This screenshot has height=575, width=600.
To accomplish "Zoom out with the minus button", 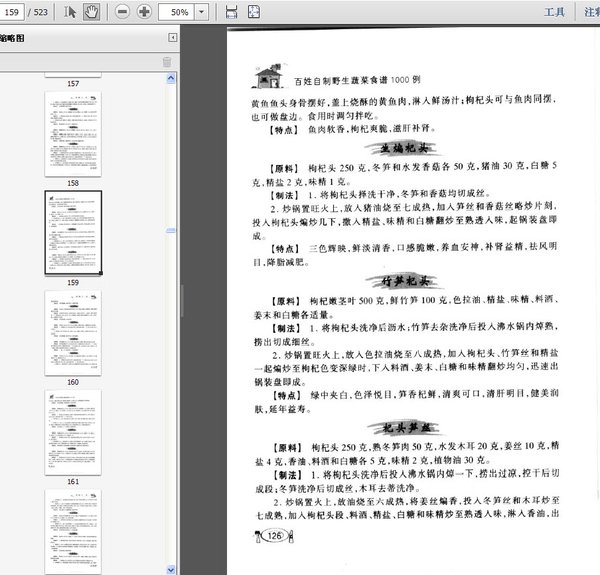I will click(122, 12).
